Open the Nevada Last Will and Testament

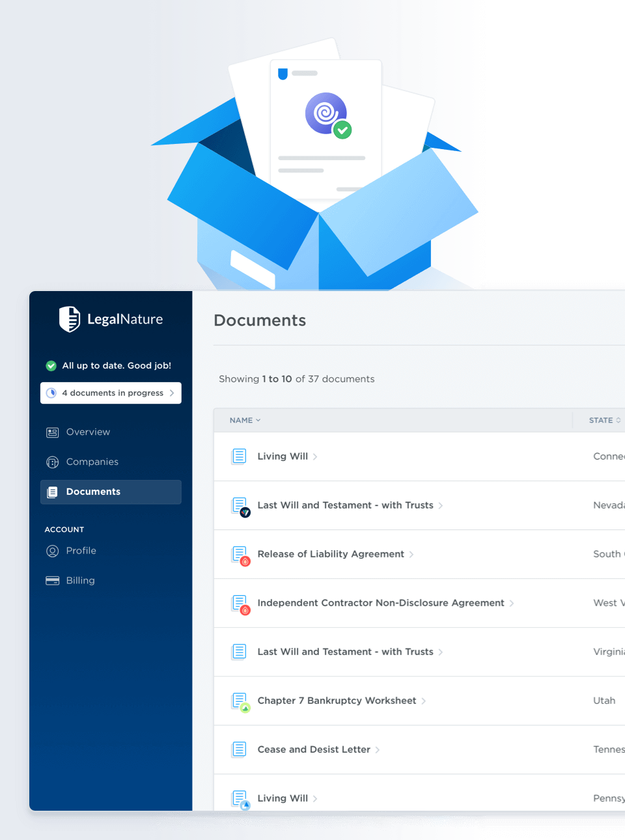(x=345, y=505)
